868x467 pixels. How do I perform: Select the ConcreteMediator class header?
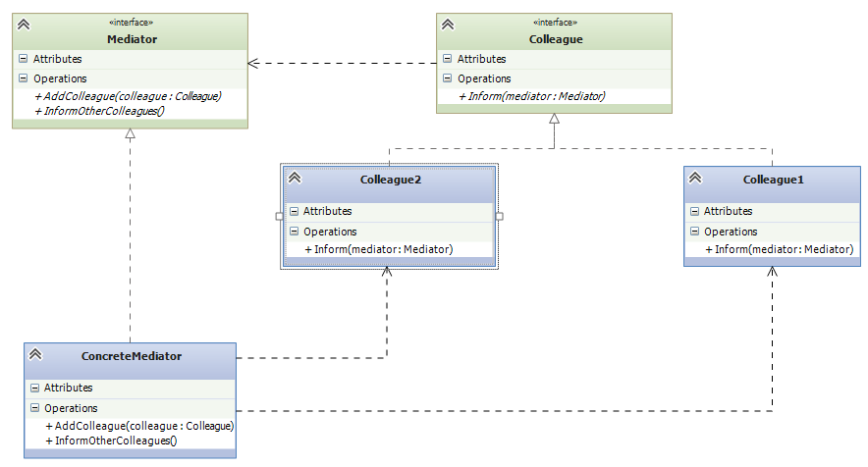tap(132, 355)
